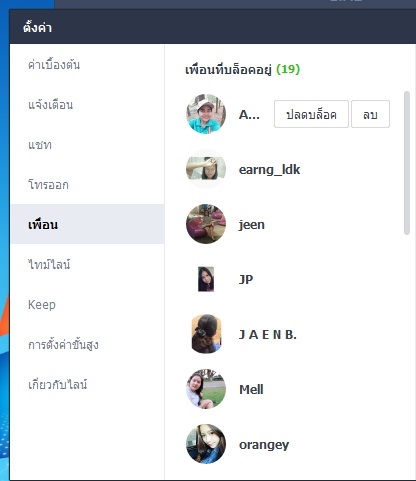Click the first blocked friend's avatar
Image resolution: width=416 pixels, height=481 pixels.
(206, 114)
